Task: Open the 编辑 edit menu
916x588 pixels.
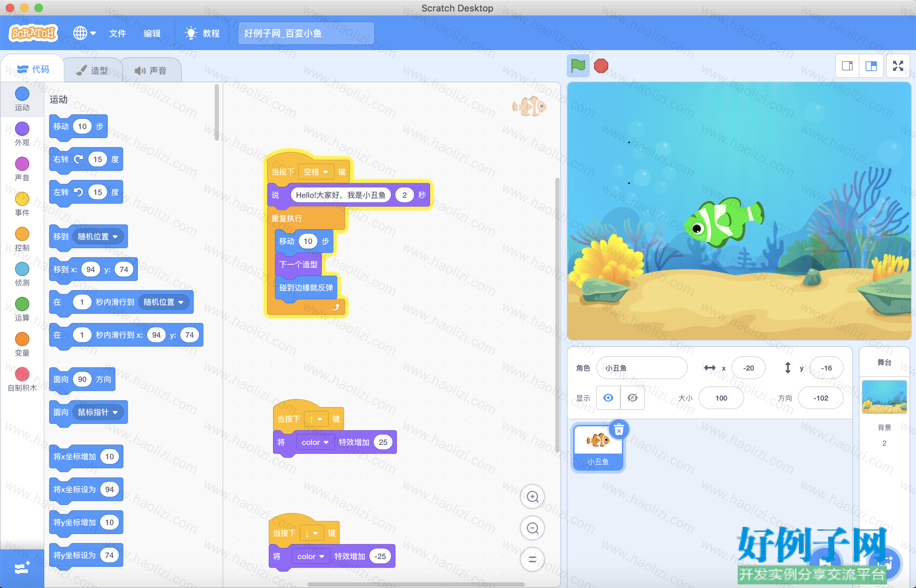Action: click(x=152, y=33)
